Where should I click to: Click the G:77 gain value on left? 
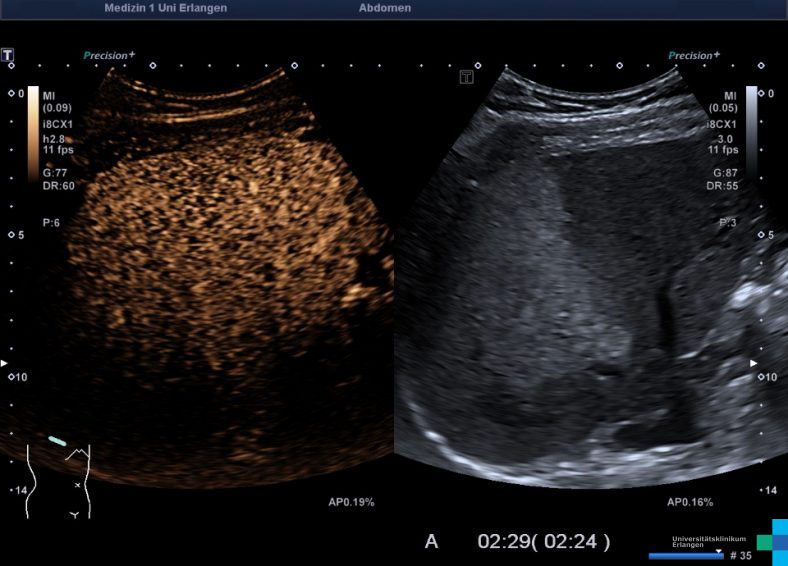coord(57,173)
